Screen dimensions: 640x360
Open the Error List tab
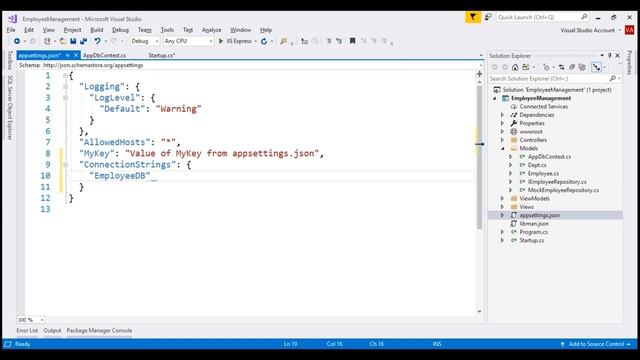point(27,331)
